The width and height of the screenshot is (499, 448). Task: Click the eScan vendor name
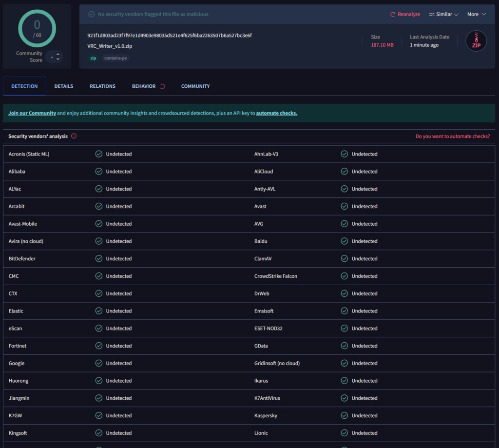15,328
